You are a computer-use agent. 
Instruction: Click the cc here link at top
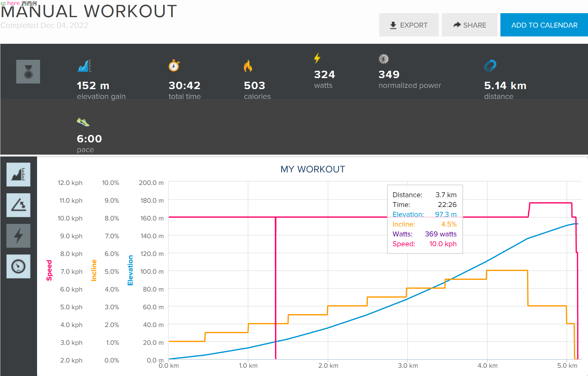point(10,3)
